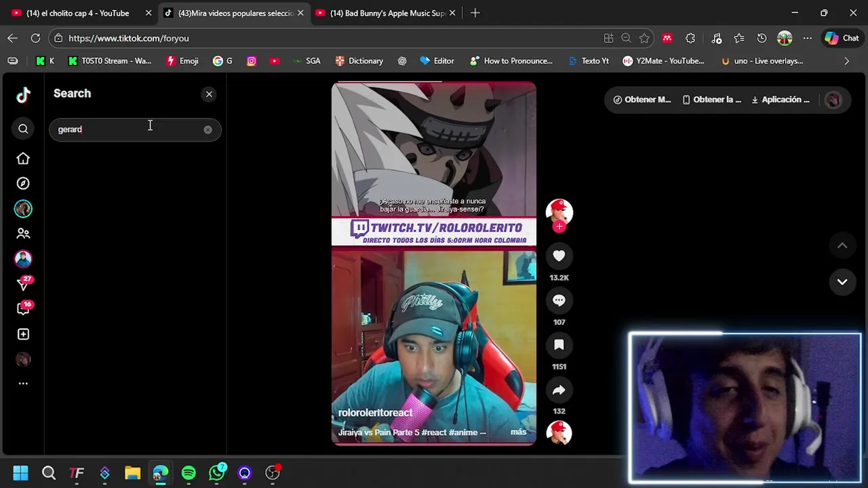
Task: Save video with bookmark icon
Action: [559, 345]
